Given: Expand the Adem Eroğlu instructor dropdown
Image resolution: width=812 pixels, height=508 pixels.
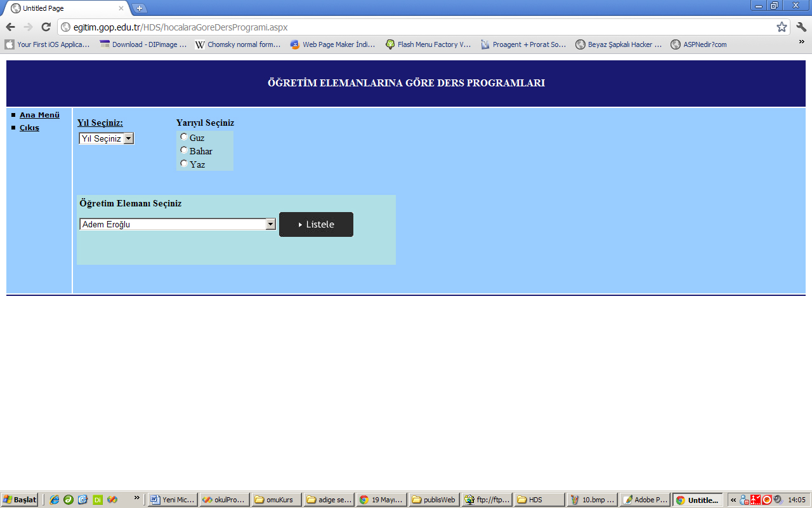Looking at the screenshot, I should point(270,224).
